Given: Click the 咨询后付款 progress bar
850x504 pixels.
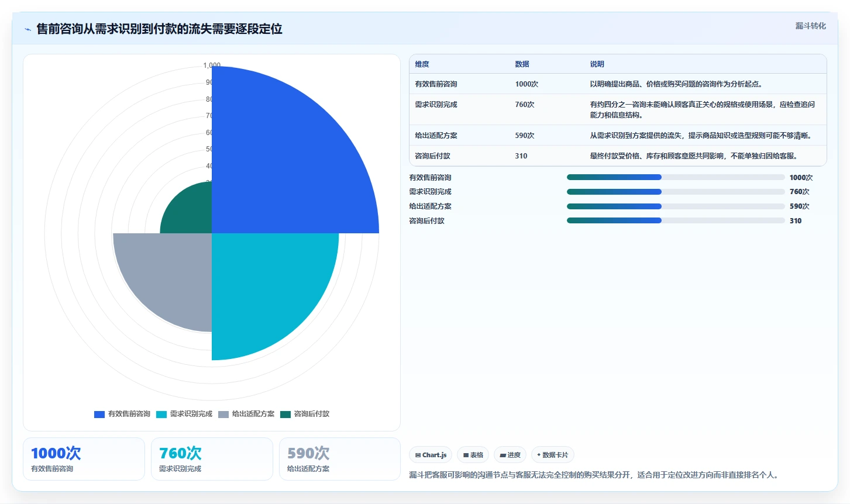Looking at the screenshot, I should point(676,220).
